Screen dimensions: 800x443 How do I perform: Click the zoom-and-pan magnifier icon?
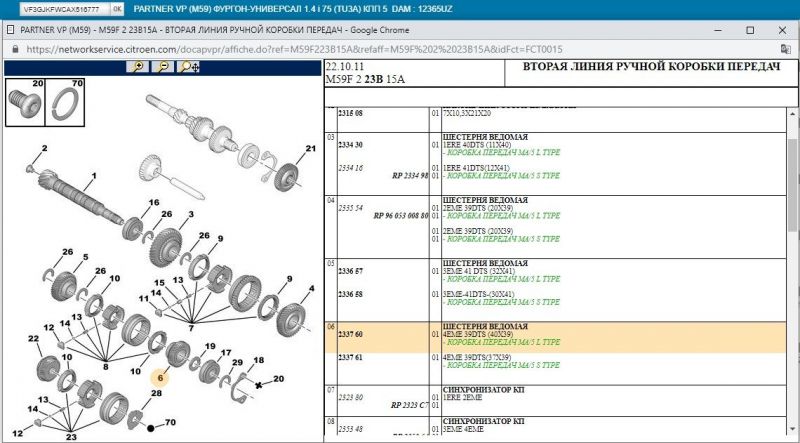coord(188,67)
